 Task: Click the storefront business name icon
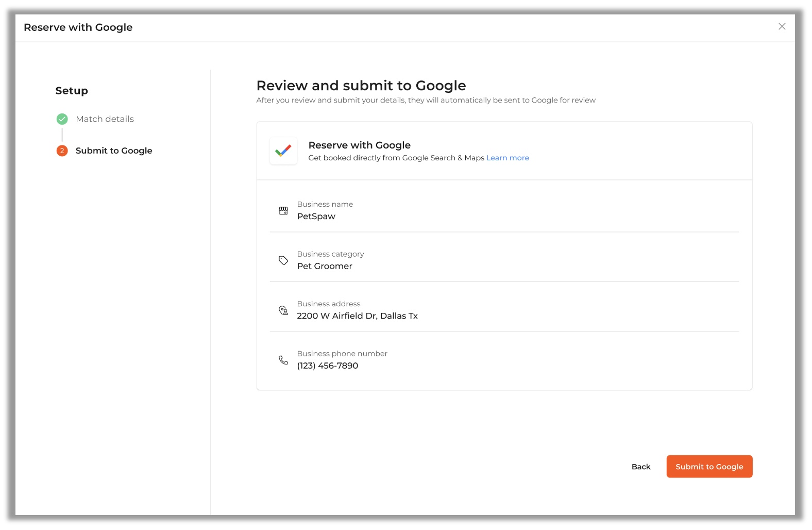tap(283, 210)
